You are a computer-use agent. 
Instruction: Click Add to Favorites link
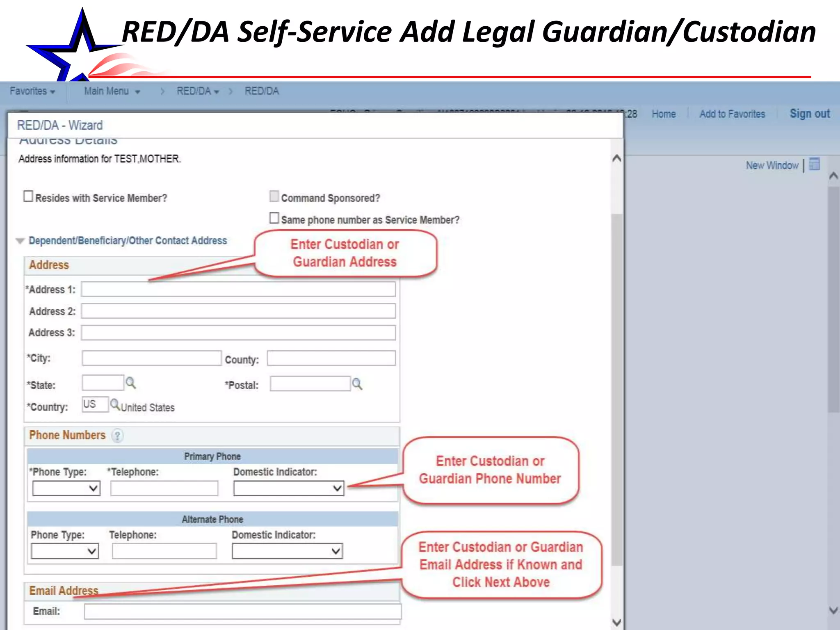(x=732, y=114)
